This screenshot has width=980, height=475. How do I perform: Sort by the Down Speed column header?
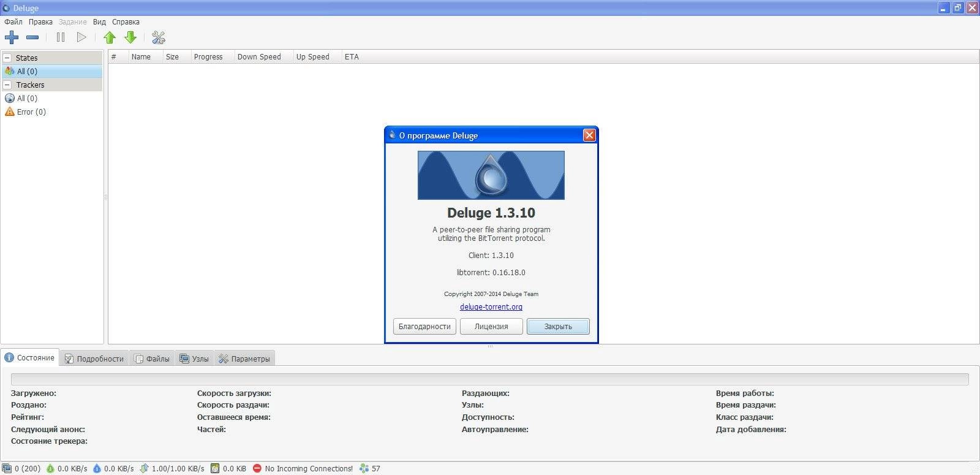coord(264,56)
